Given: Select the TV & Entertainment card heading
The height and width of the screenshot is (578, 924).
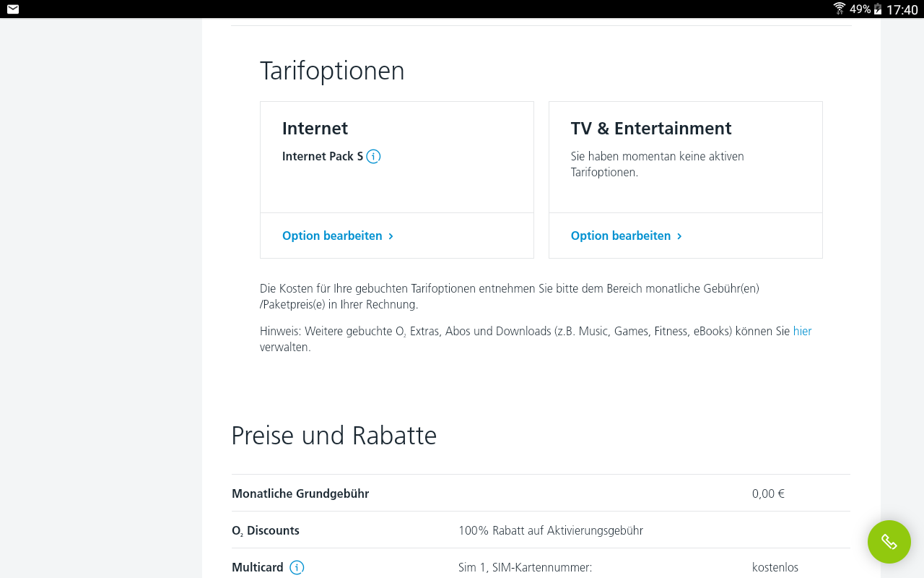Looking at the screenshot, I should click(x=651, y=129).
